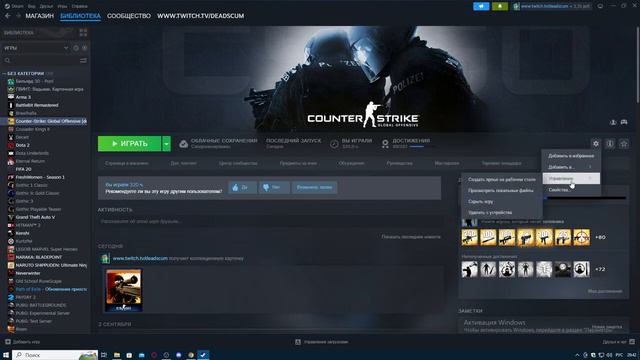The width and height of the screenshot is (640, 360).
Task: Open the МАГАЗИН tab
Action: (40, 16)
